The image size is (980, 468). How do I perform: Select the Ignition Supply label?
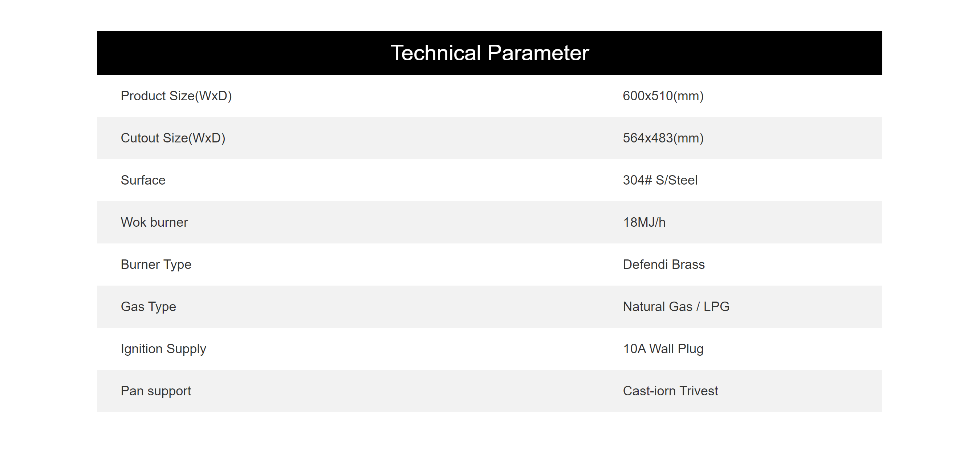point(163,349)
